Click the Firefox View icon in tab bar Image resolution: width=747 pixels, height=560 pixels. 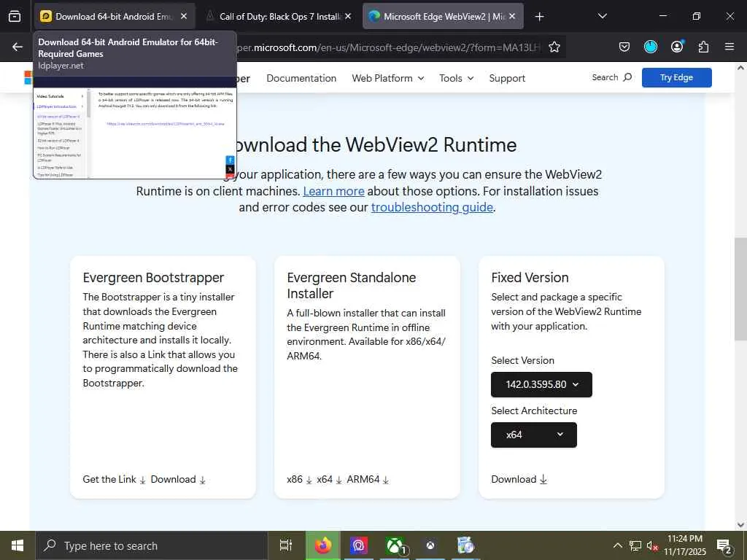pyautogui.click(x=15, y=16)
